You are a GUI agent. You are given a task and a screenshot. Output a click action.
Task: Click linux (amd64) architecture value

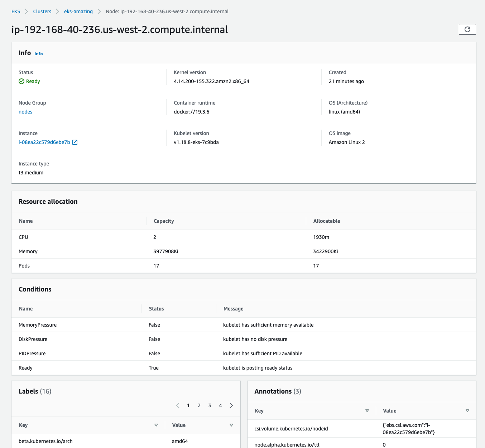[345, 112]
